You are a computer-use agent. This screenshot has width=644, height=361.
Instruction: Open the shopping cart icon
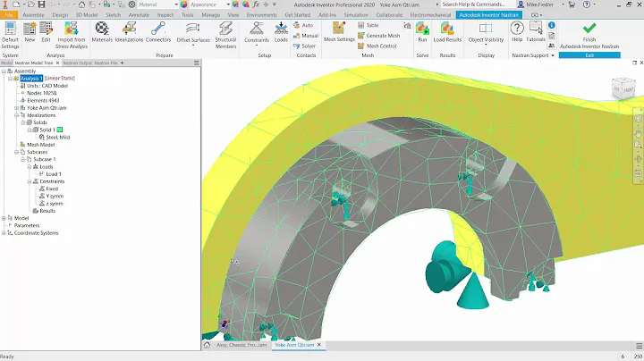click(x=572, y=4)
